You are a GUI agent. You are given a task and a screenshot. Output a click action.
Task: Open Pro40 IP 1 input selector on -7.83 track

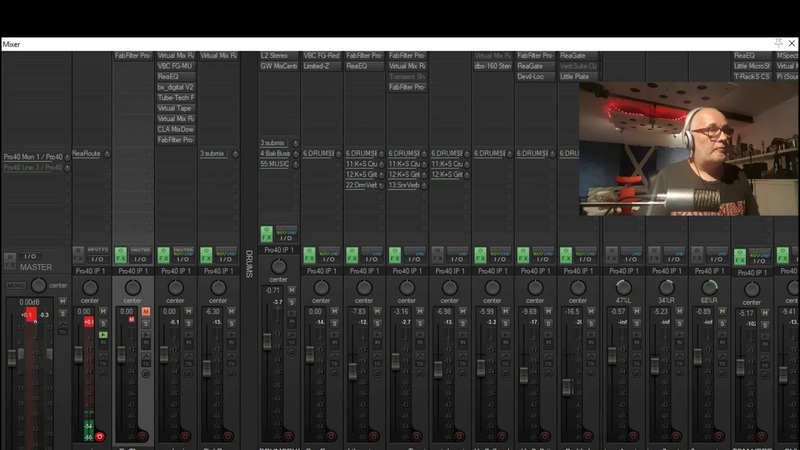coord(364,271)
